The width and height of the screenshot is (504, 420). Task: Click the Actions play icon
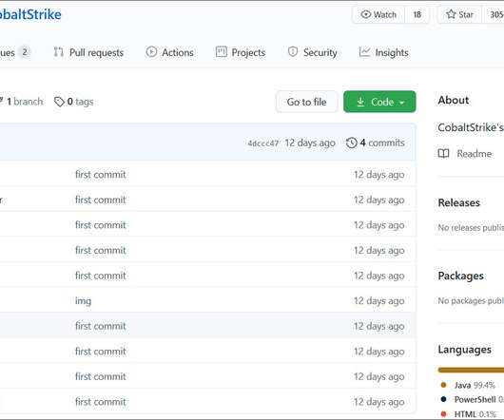[151, 52]
